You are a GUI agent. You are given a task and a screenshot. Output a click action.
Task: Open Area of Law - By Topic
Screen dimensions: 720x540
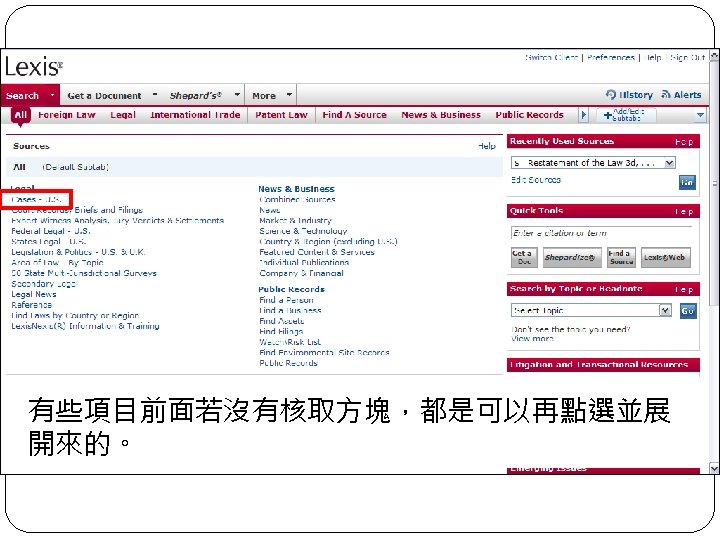(57, 263)
